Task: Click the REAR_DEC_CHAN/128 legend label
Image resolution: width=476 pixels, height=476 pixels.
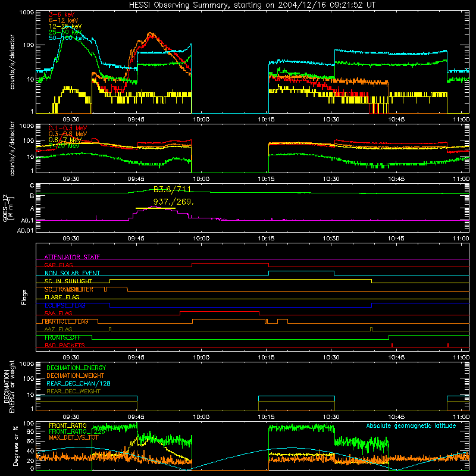Action: click(79, 384)
